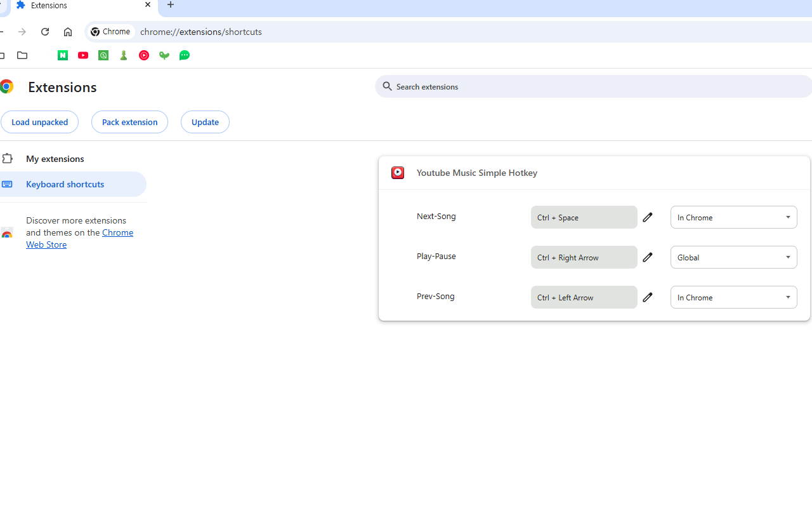This screenshot has height=508, width=812.
Task: Open the Chrome Web Store link
Action: click(79, 238)
